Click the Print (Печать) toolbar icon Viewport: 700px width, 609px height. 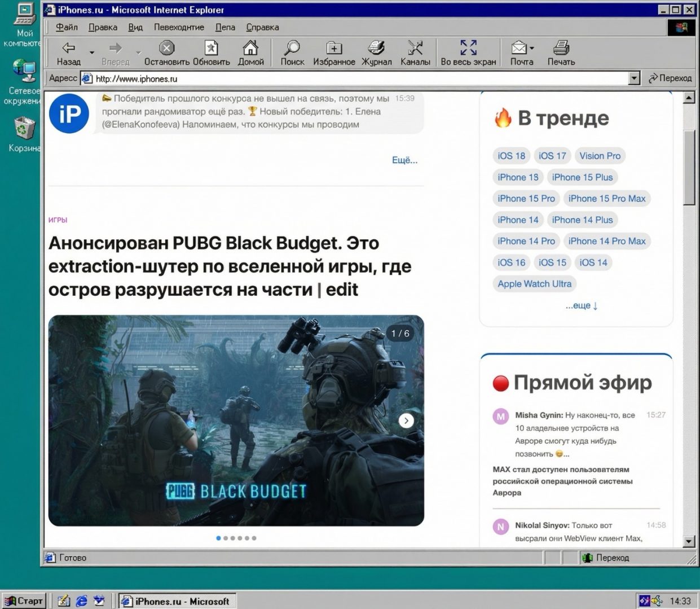561,49
